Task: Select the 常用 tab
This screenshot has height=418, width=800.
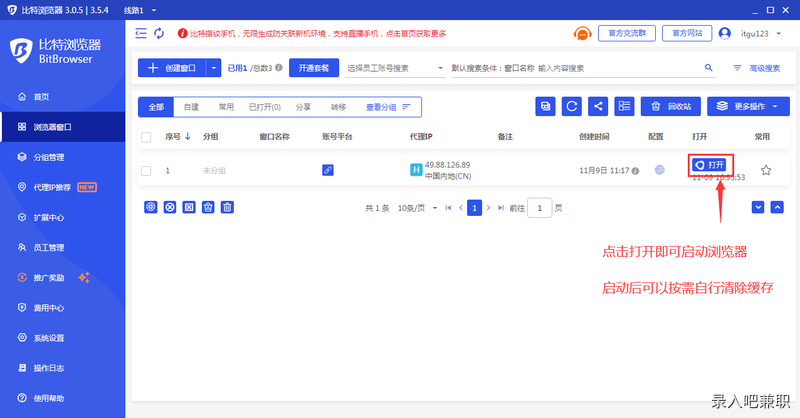Action: (226, 107)
